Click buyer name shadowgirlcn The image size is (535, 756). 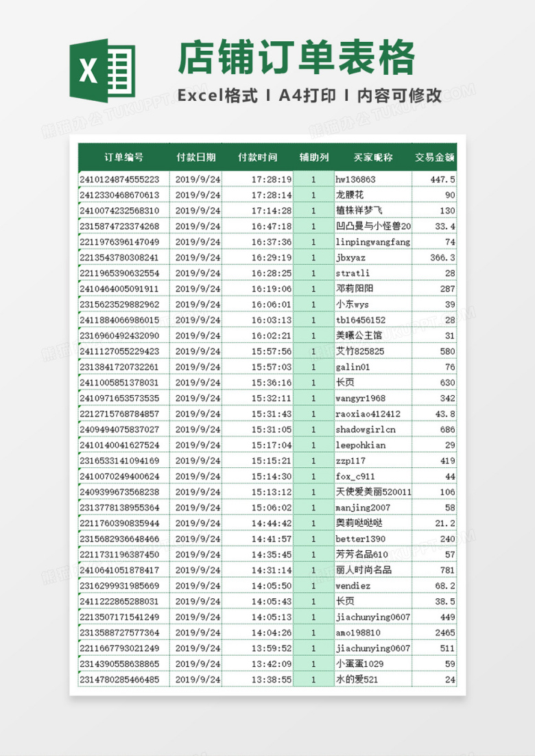[x=366, y=429]
